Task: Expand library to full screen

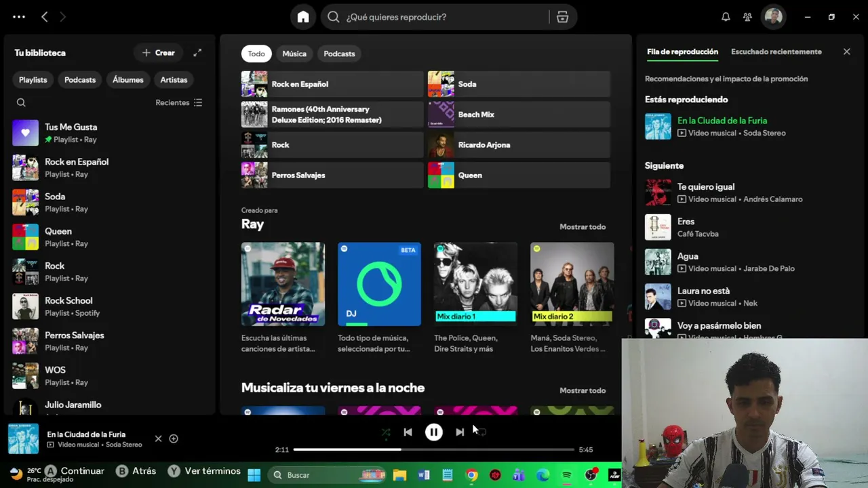Action: coord(197,53)
